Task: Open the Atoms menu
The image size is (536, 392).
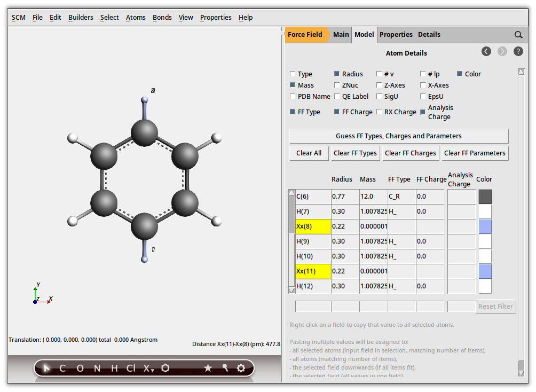Action: point(136,17)
